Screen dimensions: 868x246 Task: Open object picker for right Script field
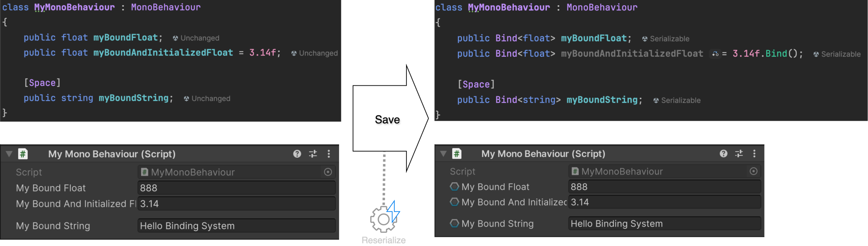[753, 171]
